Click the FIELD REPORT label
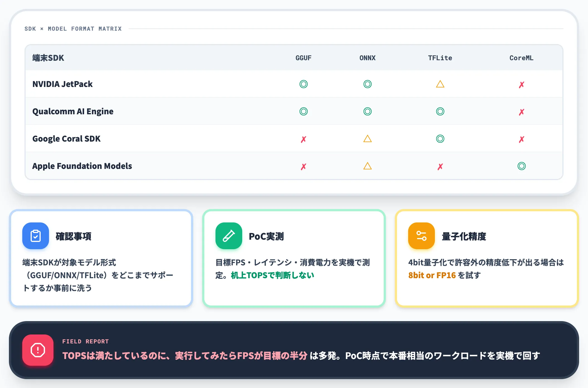 tap(85, 341)
